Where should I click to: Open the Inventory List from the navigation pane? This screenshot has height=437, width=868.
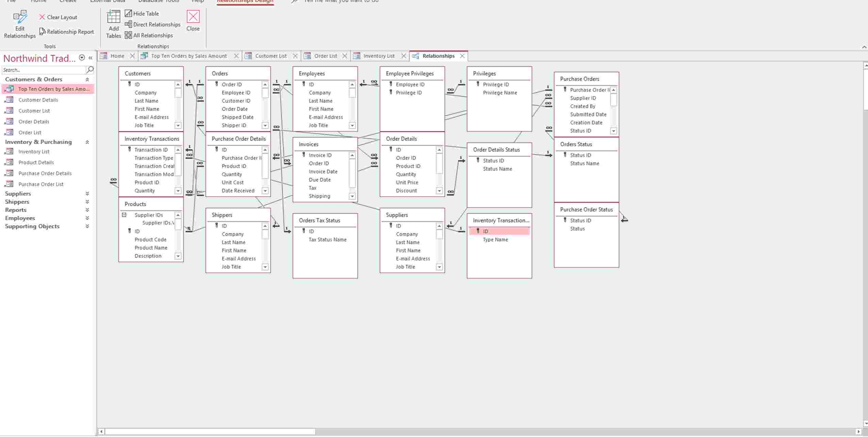click(34, 151)
